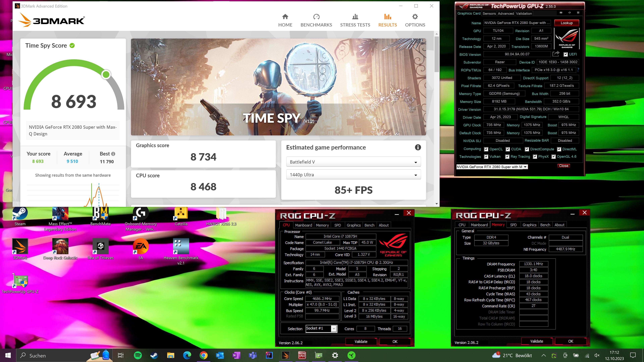Open the GPU-Z hamburger menu
Image resolution: width=644 pixels, height=362 pixels.
pyautogui.click(x=578, y=13)
